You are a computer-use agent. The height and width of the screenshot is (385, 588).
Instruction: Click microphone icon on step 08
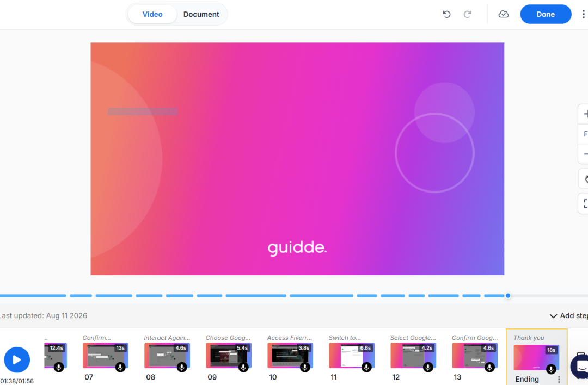182,367
